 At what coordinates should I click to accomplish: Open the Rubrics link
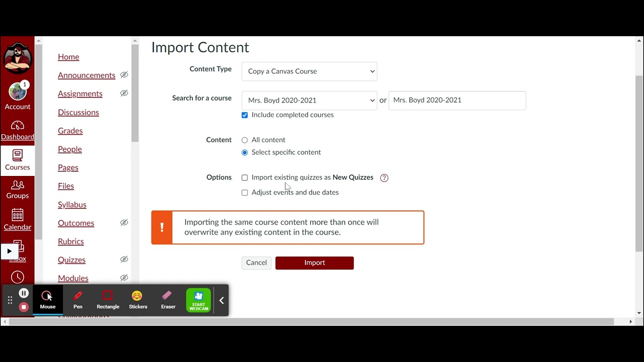point(71,241)
